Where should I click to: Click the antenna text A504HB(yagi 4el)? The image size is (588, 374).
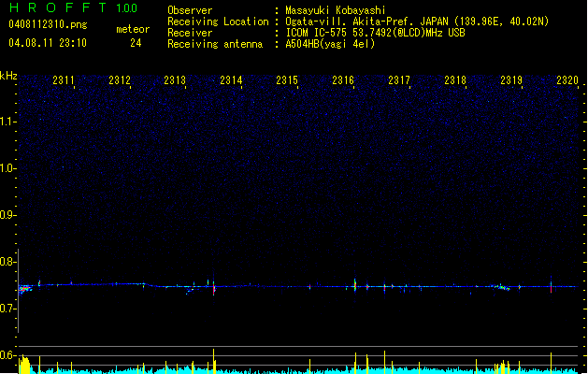[330, 44]
